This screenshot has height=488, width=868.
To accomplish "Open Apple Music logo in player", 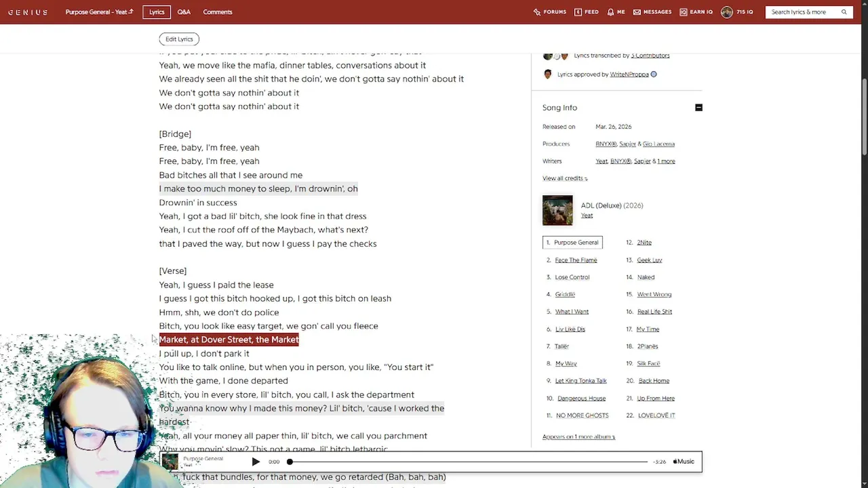I will coord(684,462).
